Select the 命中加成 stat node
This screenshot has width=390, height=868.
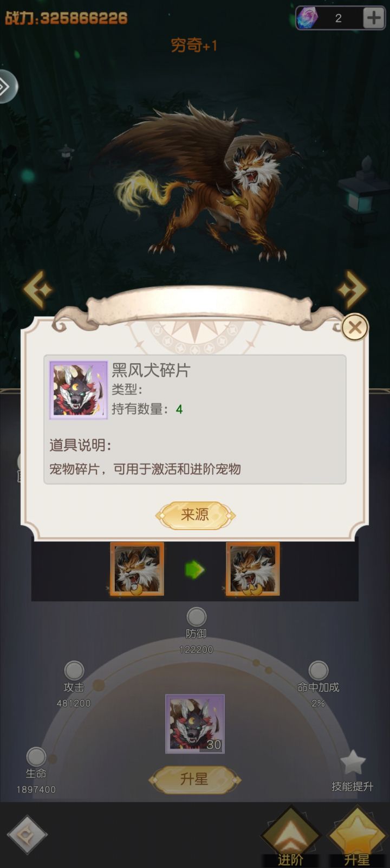click(x=318, y=671)
